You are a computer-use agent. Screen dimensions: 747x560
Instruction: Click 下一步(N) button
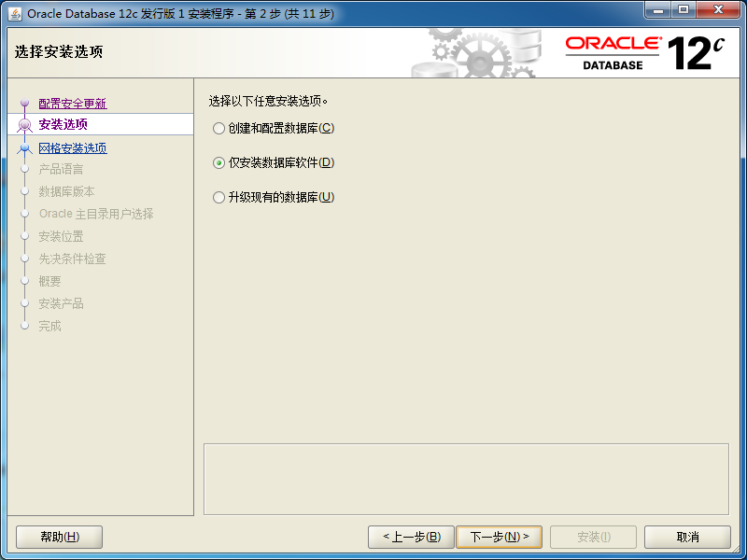coord(500,538)
